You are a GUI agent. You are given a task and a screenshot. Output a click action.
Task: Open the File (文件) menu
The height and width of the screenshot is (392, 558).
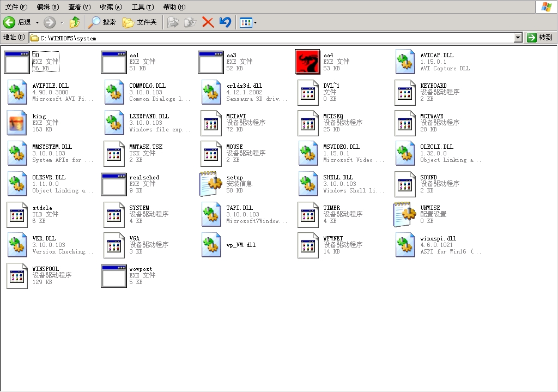[x=16, y=7]
